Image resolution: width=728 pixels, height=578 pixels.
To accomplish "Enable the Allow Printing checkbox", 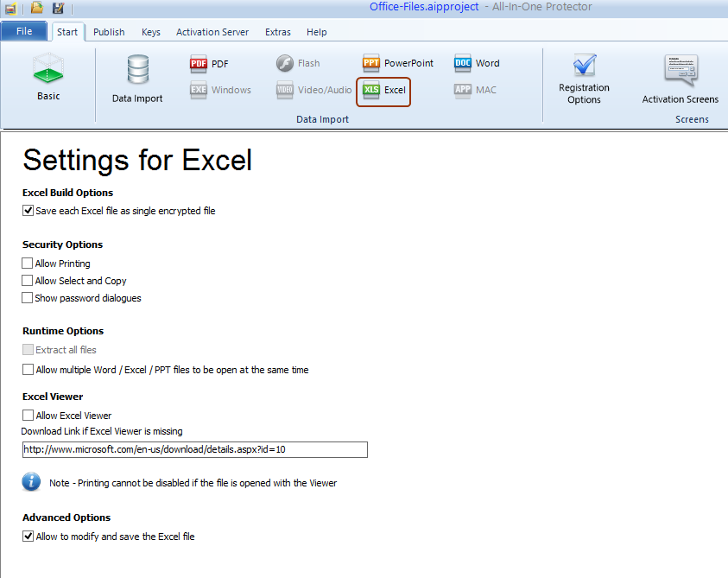I will [28, 264].
